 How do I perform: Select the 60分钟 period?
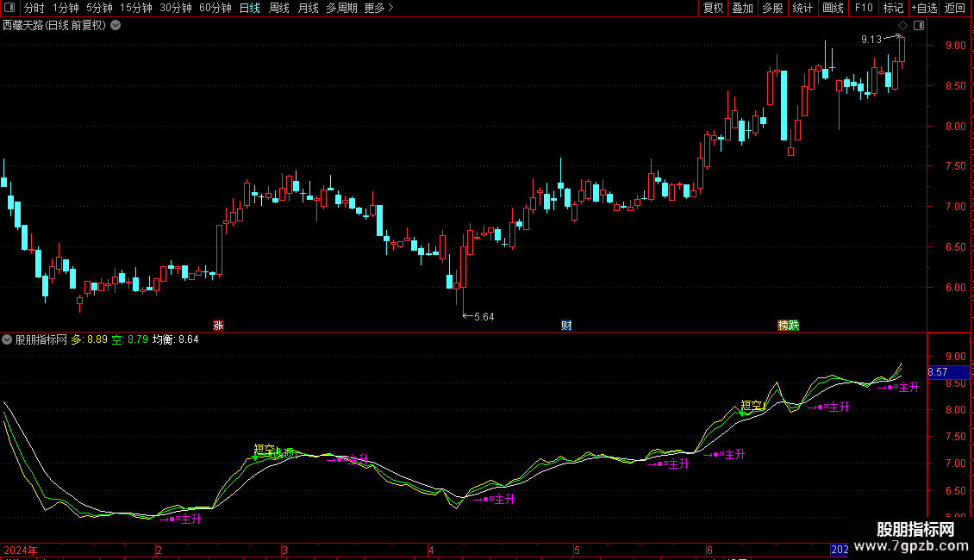point(215,8)
